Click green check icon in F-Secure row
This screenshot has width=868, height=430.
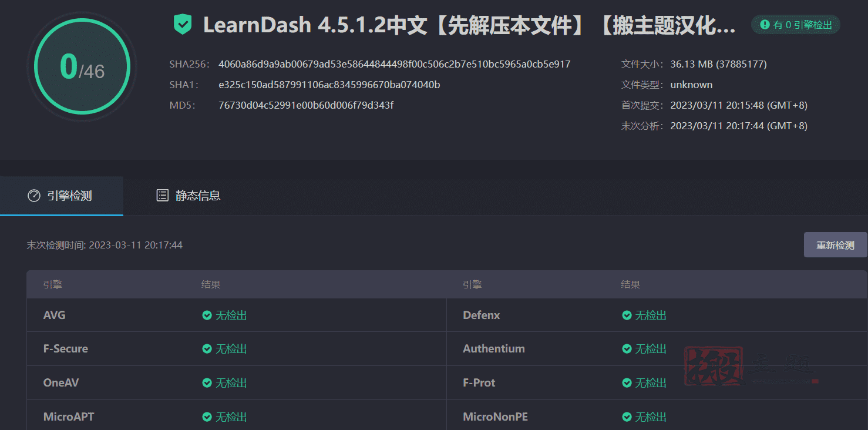pos(207,349)
